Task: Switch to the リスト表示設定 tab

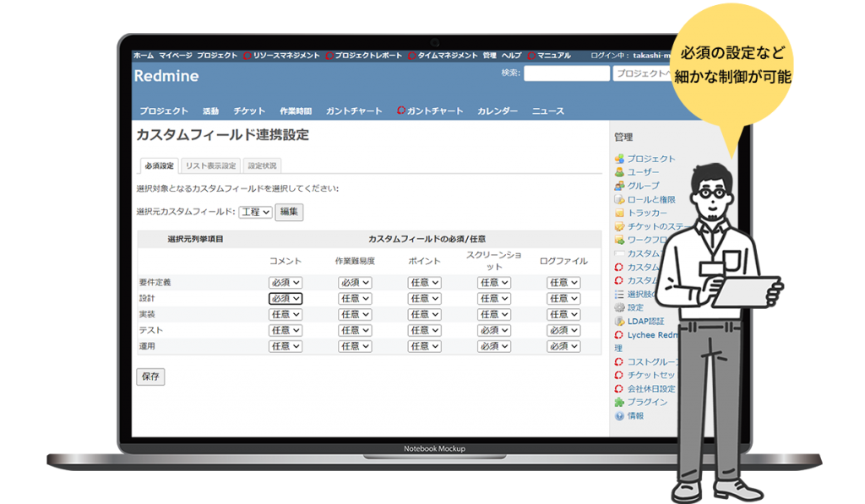Action: point(210,165)
